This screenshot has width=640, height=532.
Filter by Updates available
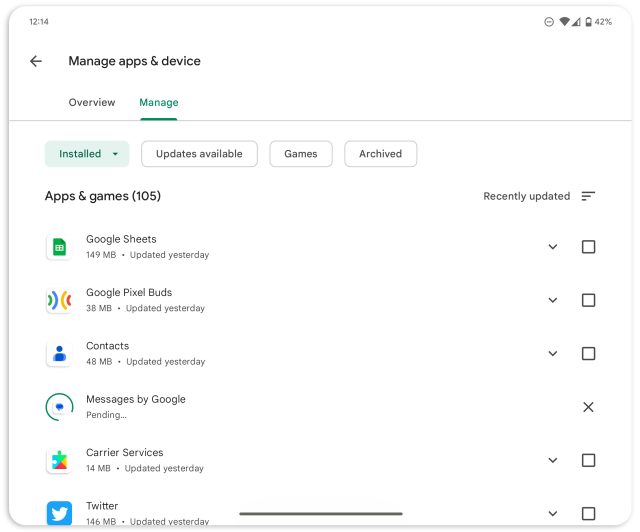(x=199, y=154)
